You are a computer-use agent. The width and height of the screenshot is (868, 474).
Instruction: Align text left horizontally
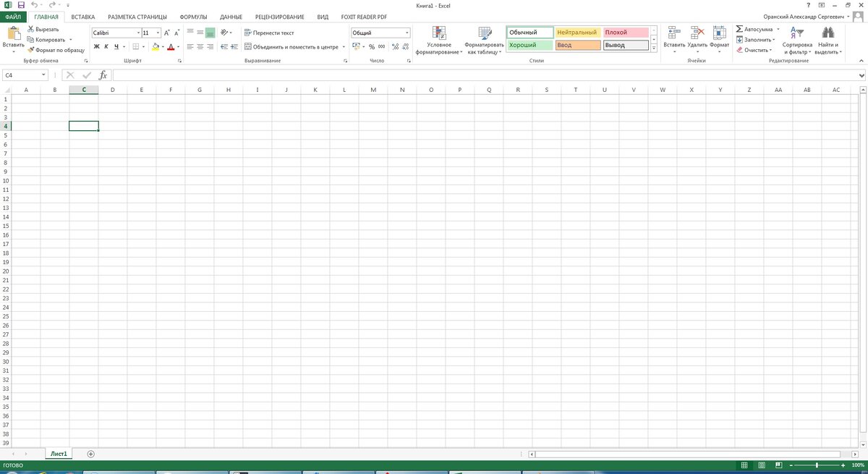[190, 47]
